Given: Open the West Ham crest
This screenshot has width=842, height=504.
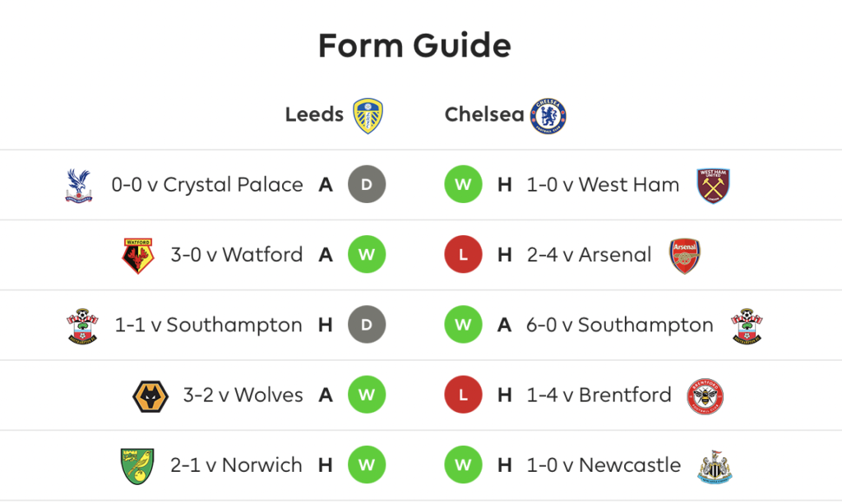Looking at the screenshot, I should point(713,186).
